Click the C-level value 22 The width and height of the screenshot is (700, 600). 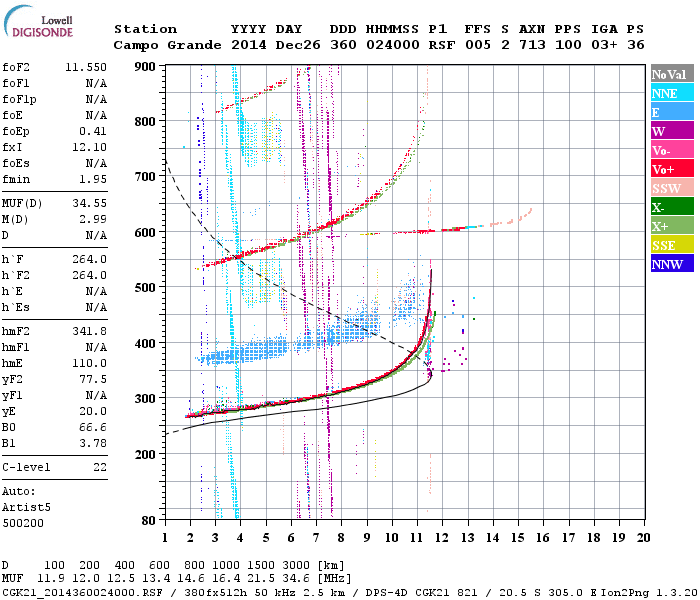coord(100,467)
